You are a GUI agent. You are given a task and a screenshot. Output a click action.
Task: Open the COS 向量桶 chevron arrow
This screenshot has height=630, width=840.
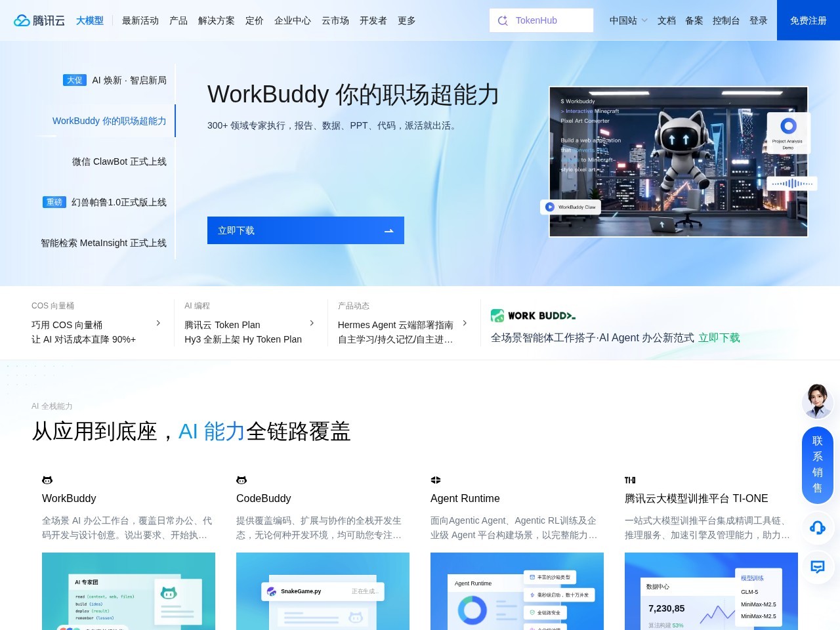pyautogui.click(x=158, y=323)
